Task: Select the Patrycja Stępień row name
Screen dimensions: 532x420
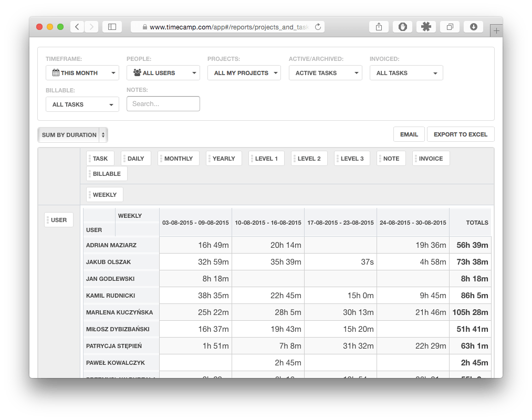Action: point(114,346)
